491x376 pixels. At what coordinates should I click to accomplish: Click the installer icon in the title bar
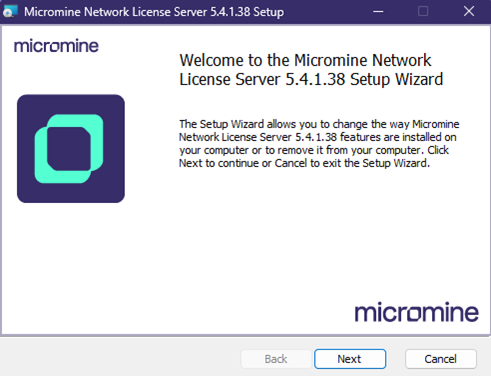click(10, 12)
